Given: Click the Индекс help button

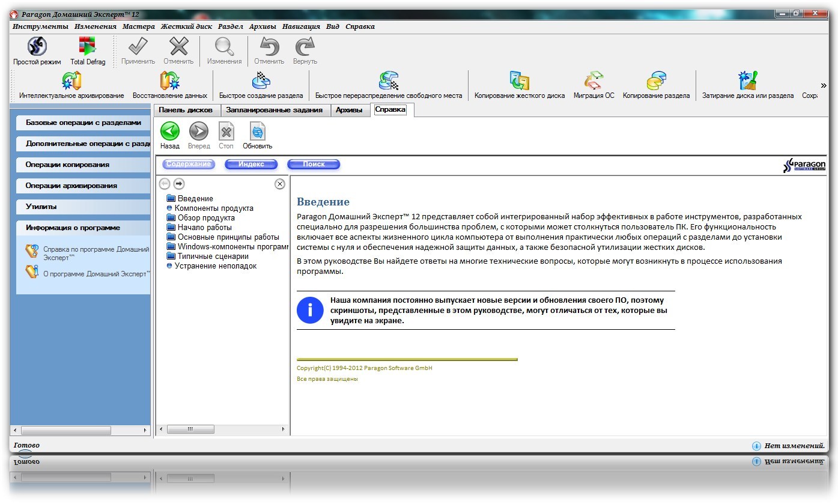Looking at the screenshot, I should coord(251,164).
